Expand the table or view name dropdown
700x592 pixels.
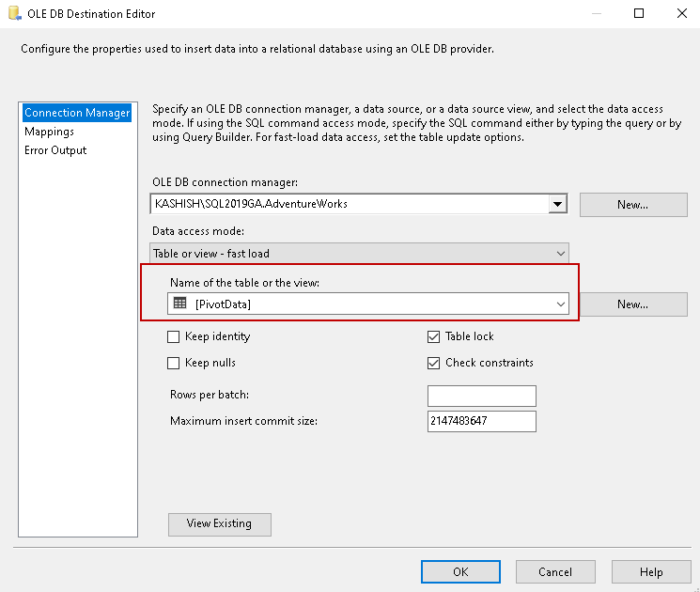coord(561,304)
